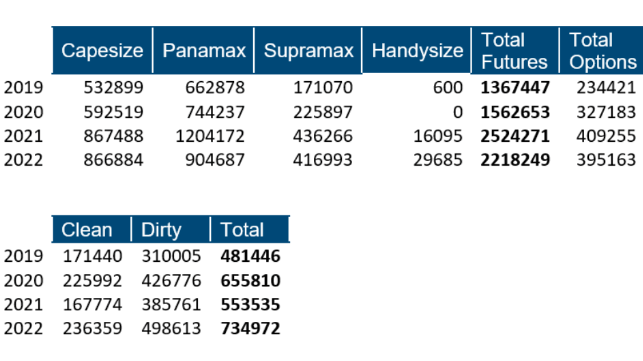Click the 2019 Capesize value 532899
Image resolution: width=643 pixels, height=361 pixels.
[x=114, y=87]
